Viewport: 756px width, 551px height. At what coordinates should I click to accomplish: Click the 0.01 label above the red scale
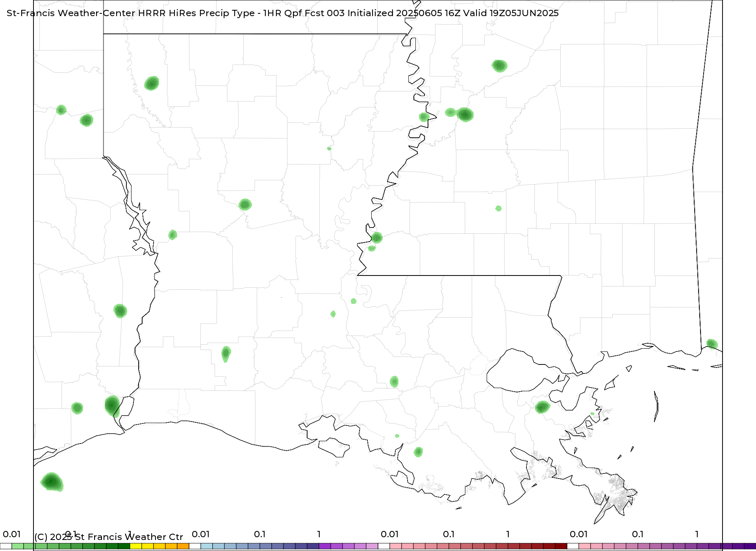pyautogui.click(x=390, y=534)
